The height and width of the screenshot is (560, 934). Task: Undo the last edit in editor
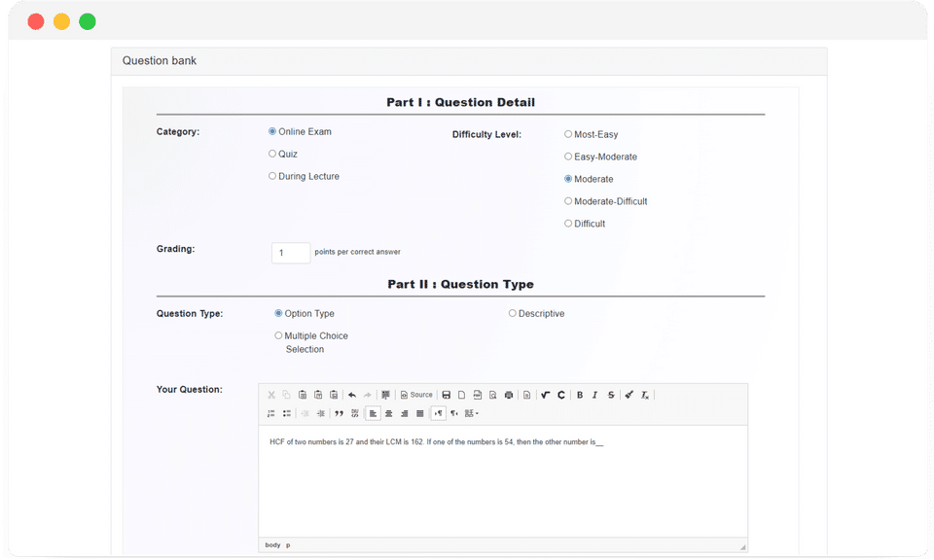click(x=352, y=395)
